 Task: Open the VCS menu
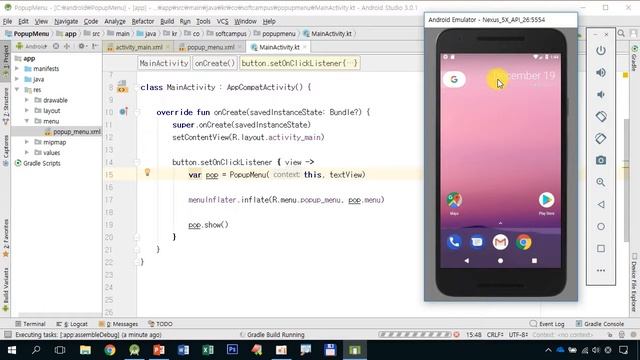[x=222, y=21]
